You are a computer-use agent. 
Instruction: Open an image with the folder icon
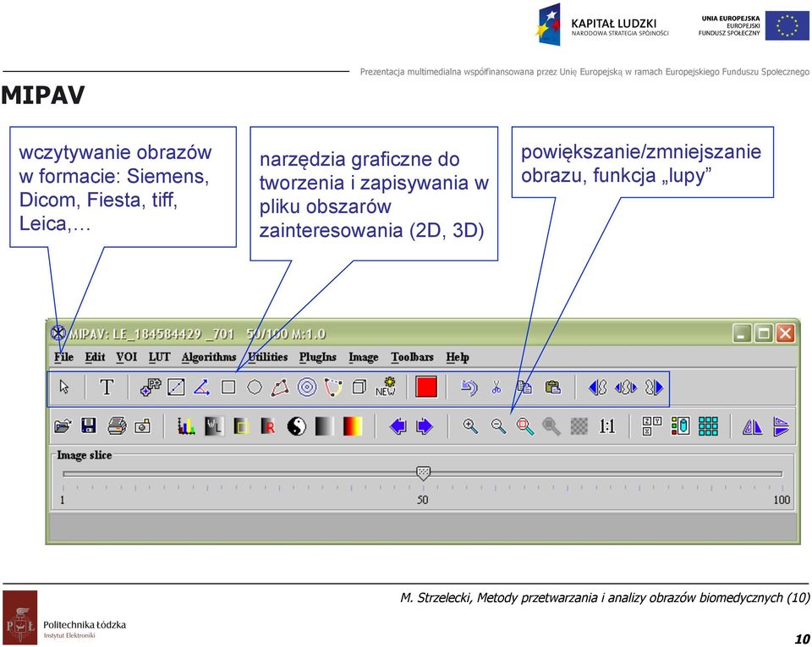click(x=63, y=426)
